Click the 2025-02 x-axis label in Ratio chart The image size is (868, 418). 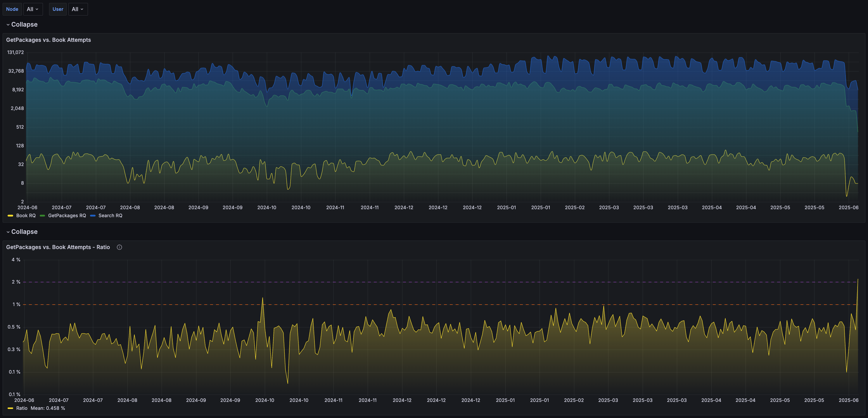coord(574,400)
